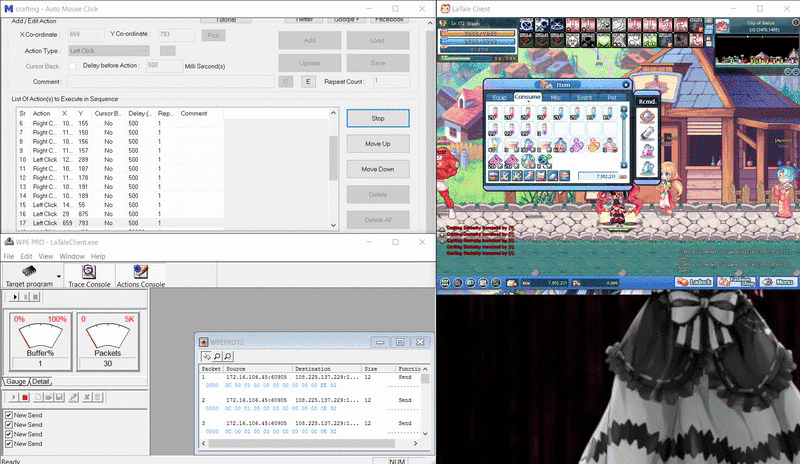Click the WPEPRO12 horizontal scrollbar thumb
This screenshot has height=464, width=800.
click(x=301, y=443)
